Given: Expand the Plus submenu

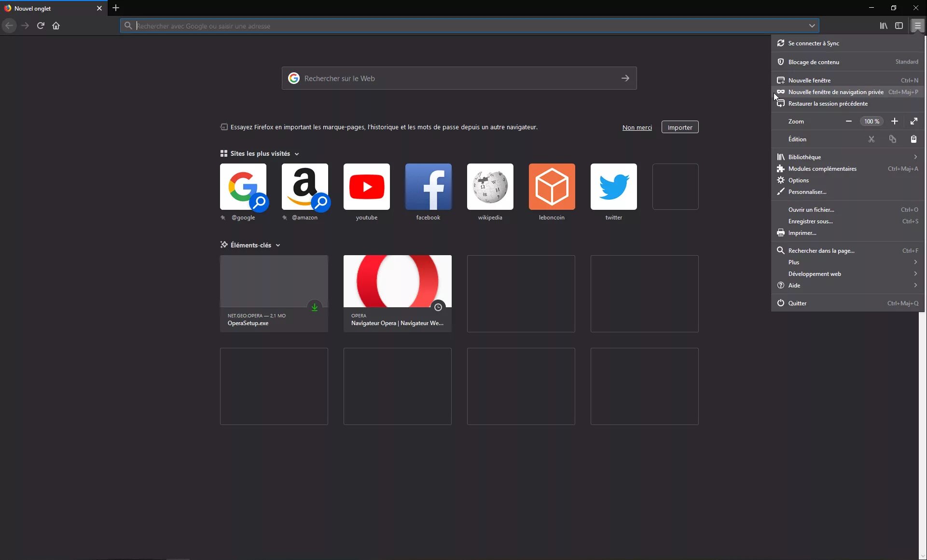Looking at the screenshot, I should (847, 262).
